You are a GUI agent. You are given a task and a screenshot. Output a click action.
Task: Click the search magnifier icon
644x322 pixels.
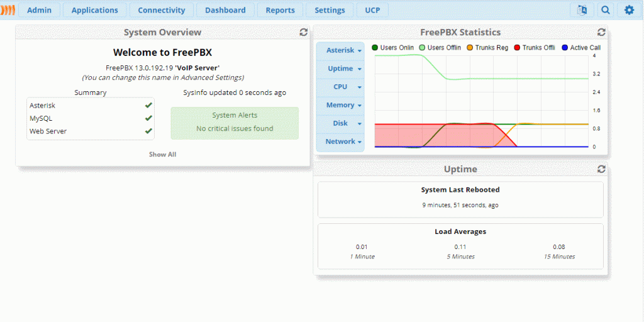pyautogui.click(x=606, y=10)
